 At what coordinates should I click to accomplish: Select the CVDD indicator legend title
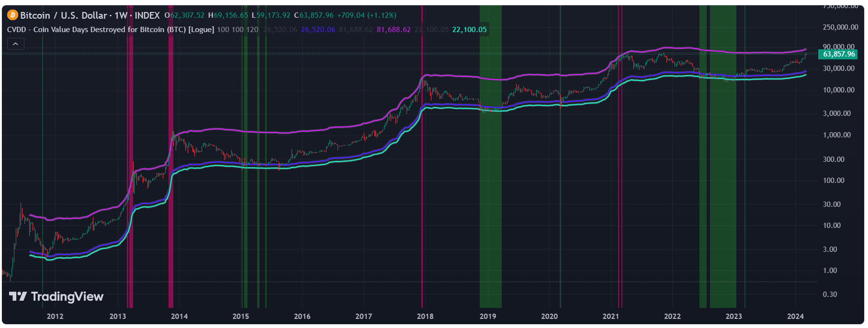[x=110, y=30]
